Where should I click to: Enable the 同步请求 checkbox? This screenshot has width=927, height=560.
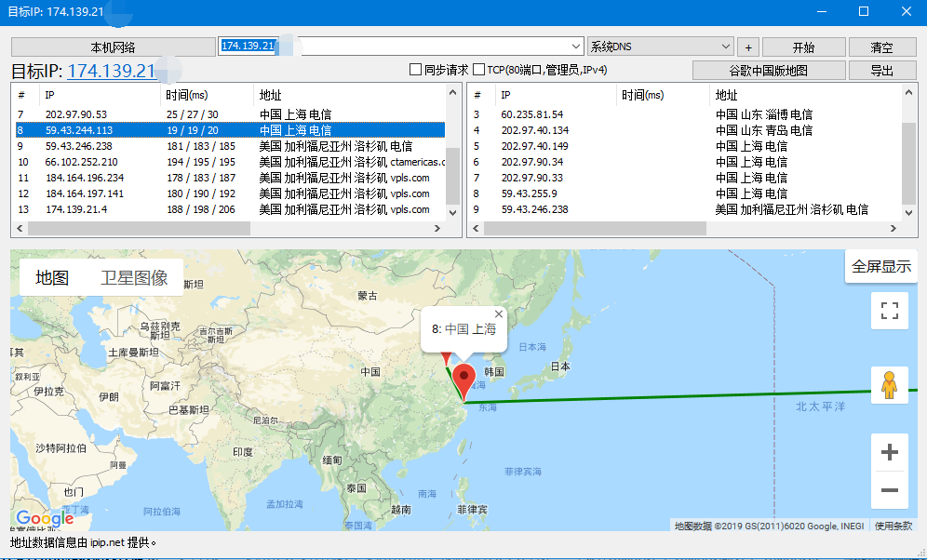pyautogui.click(x=416, y=70)
